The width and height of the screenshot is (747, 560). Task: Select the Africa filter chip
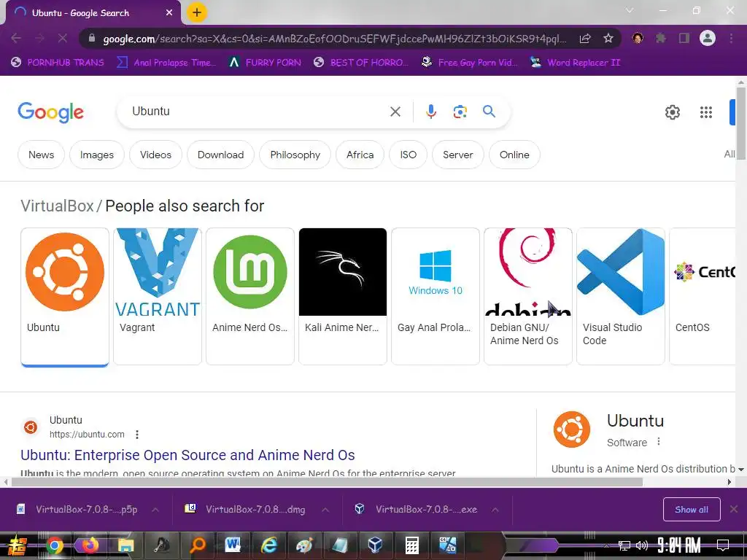pyautogui.click(x=360, y=155)
